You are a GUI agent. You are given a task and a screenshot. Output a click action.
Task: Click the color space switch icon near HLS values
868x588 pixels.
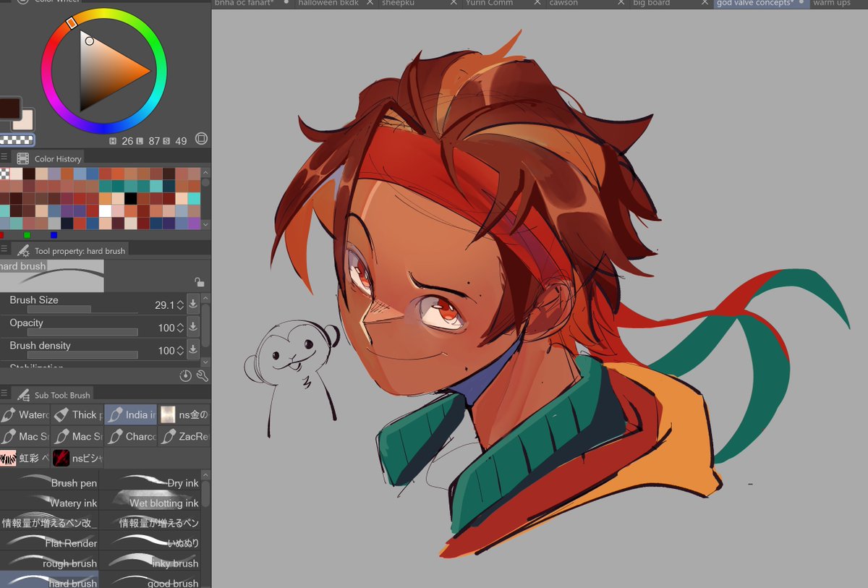tap(201, 139)
